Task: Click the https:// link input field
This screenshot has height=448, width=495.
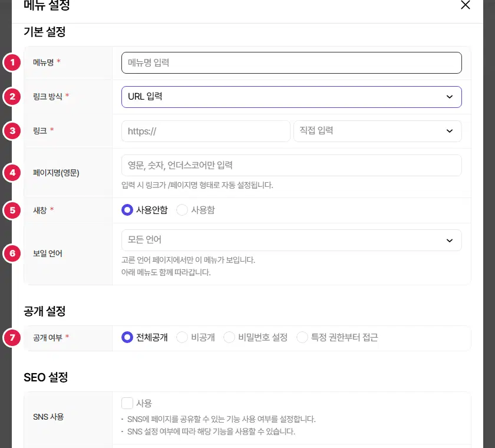Action: (206, 131)
